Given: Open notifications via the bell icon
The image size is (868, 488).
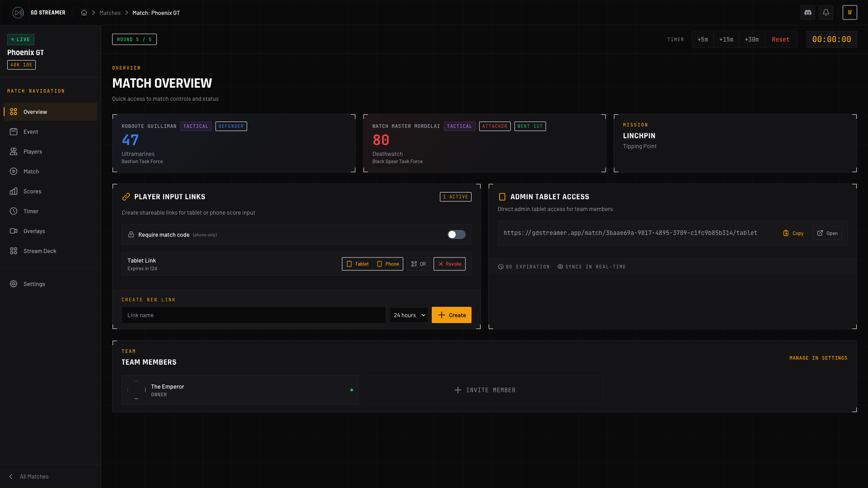Looking at the screenshot, I should 826,12.
